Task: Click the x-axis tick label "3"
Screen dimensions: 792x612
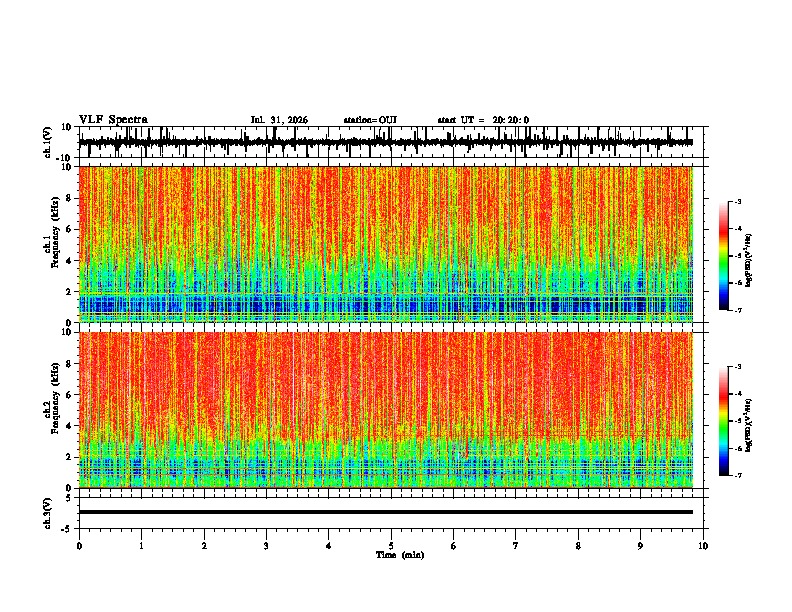Action: [266, 546]
